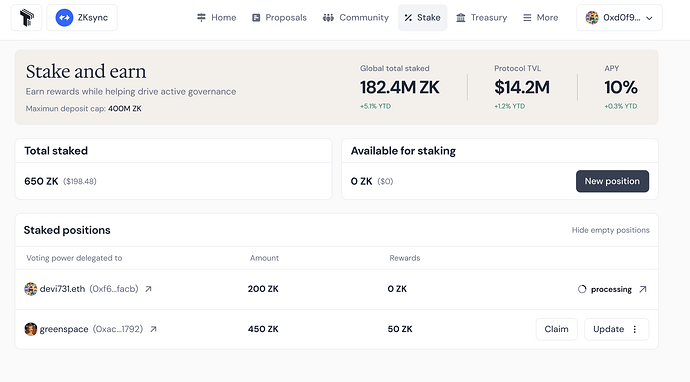
Task: Expand the 0xd0f9 wallet account dropdown
Action: click(x=619, y=18)
